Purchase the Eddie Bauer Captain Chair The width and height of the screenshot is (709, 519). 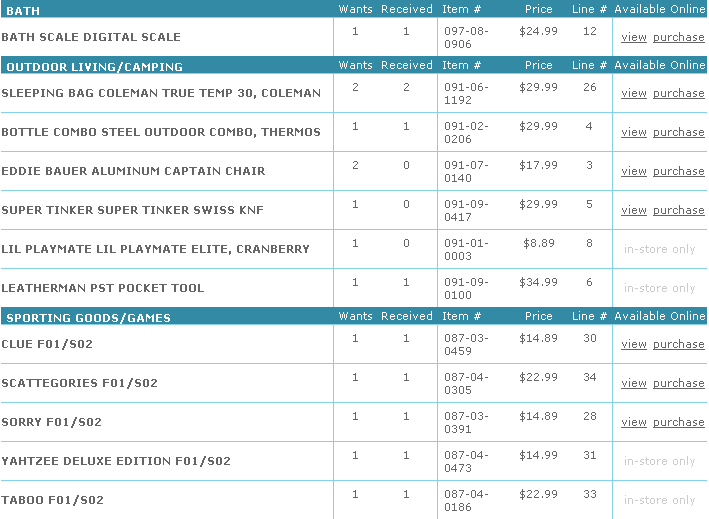(x=678, y=171)
